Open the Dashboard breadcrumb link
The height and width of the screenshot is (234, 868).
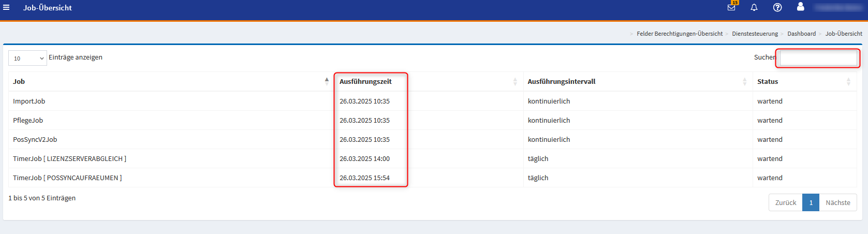coord(801,34)
